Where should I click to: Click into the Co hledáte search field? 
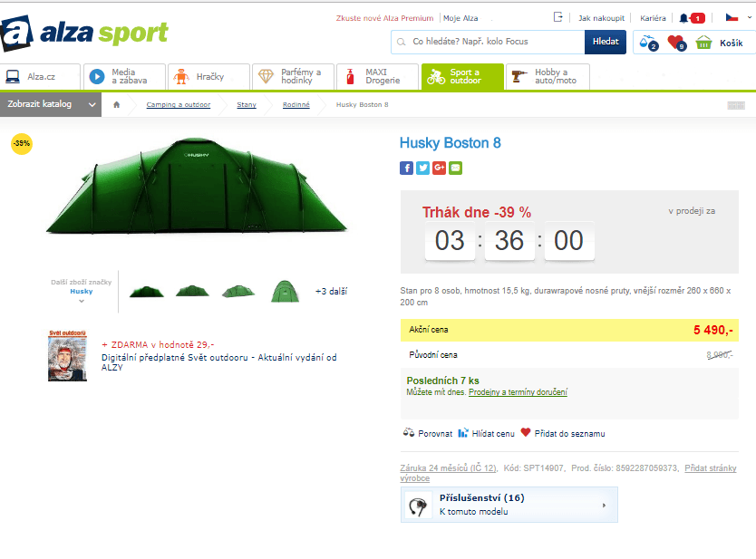coord(489,42)
